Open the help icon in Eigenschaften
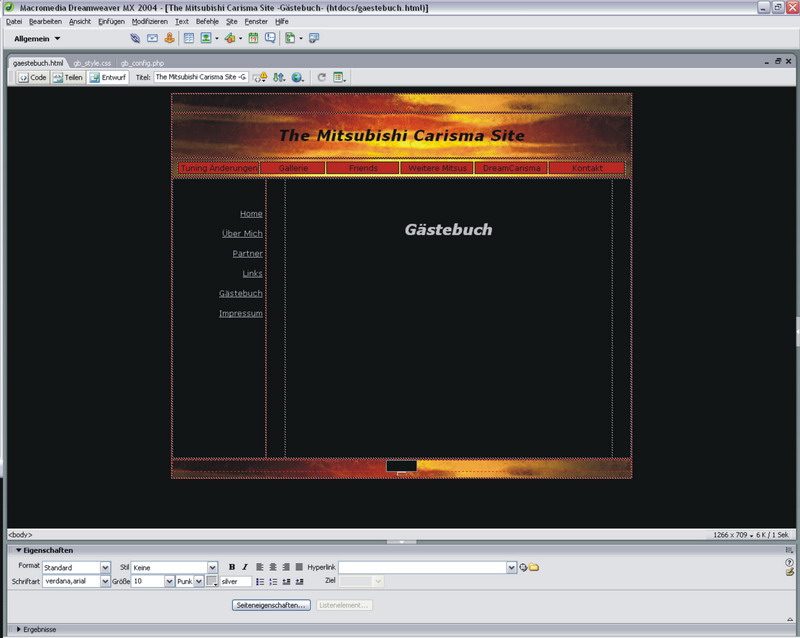The height and width of the screenshot is (638, 800). click(x=790, y=562)
